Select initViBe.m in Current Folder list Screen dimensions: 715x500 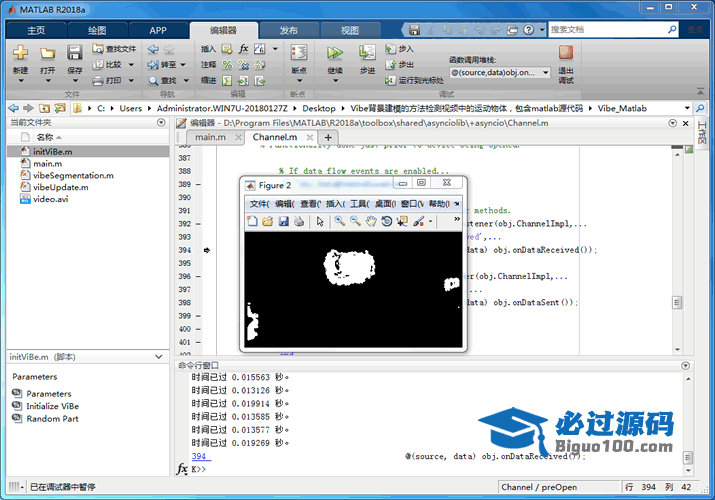click(88, 152)
